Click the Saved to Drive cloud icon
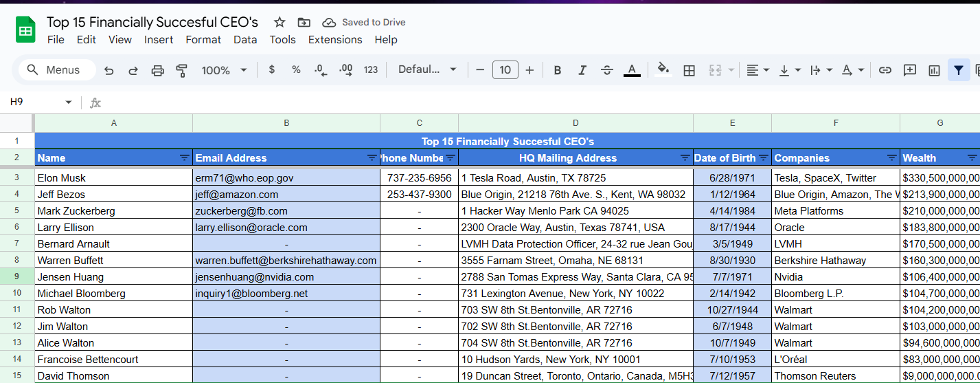Viewport: 980px width, 383px height. pos(329,22)
